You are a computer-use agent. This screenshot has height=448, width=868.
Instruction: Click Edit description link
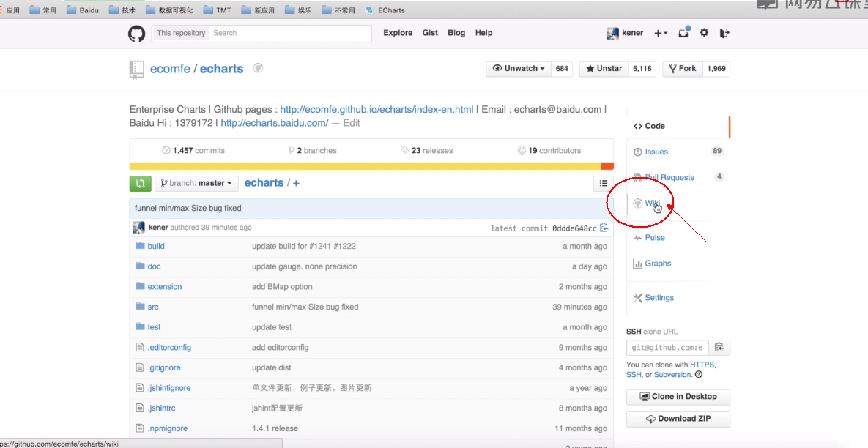[x=352, y=123]
